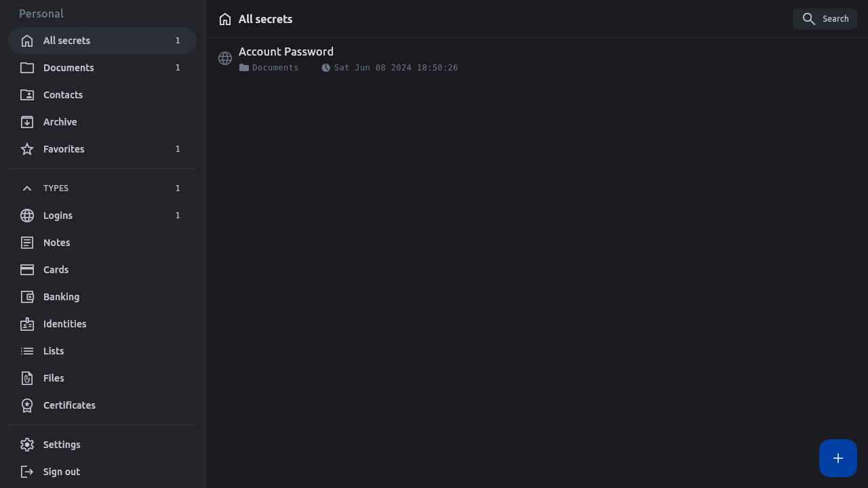Click the plus button to add a secret
The image size is (868, 488).
point(838,458)
